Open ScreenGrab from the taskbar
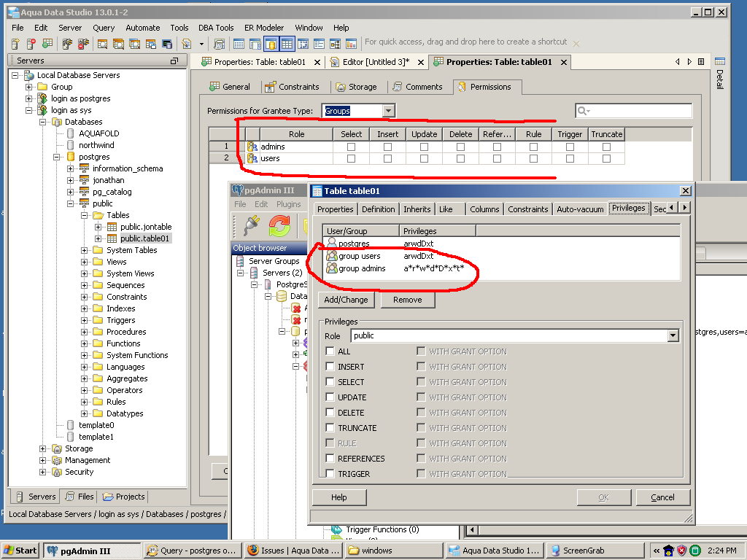The width and height of the screenshot is (747, 560). point(595,551)
